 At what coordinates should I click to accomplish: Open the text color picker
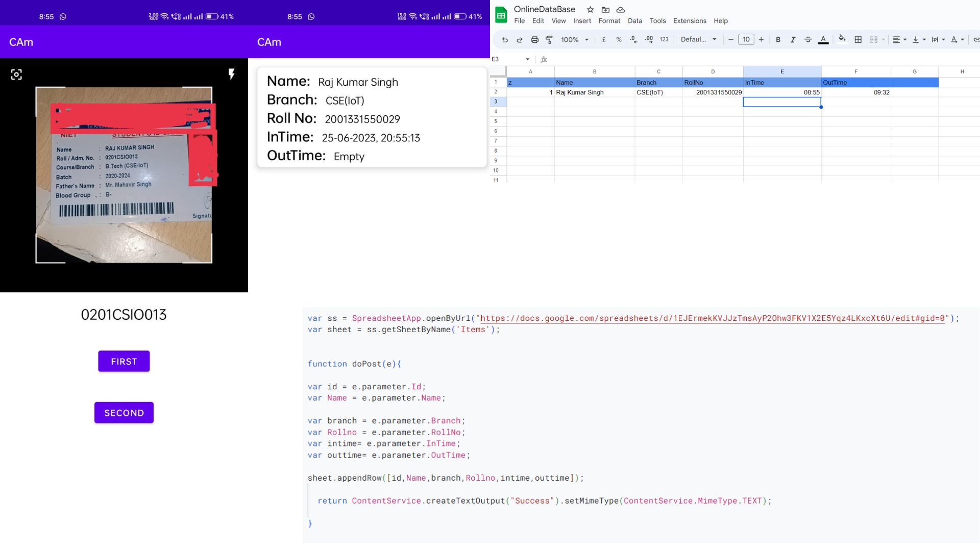point(823,39)
